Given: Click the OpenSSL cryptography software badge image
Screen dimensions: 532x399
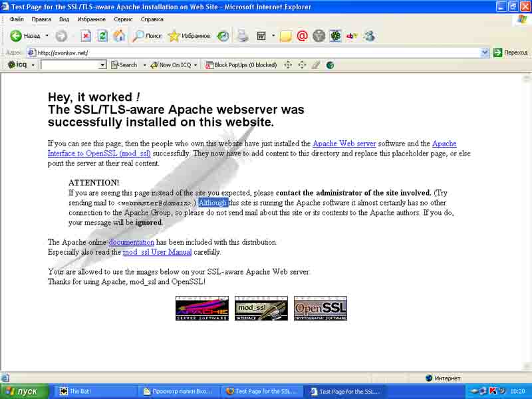Looking at the screenshot, I should [321, 308].
